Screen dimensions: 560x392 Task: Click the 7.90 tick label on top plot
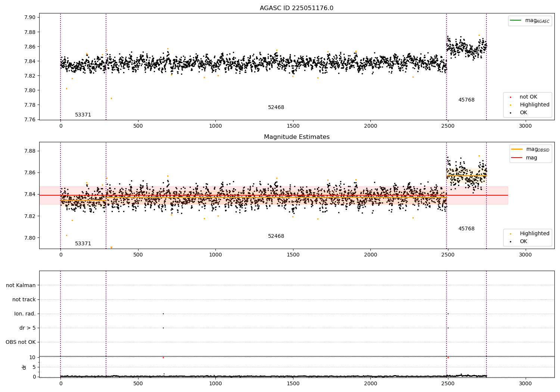pos(30,18)
